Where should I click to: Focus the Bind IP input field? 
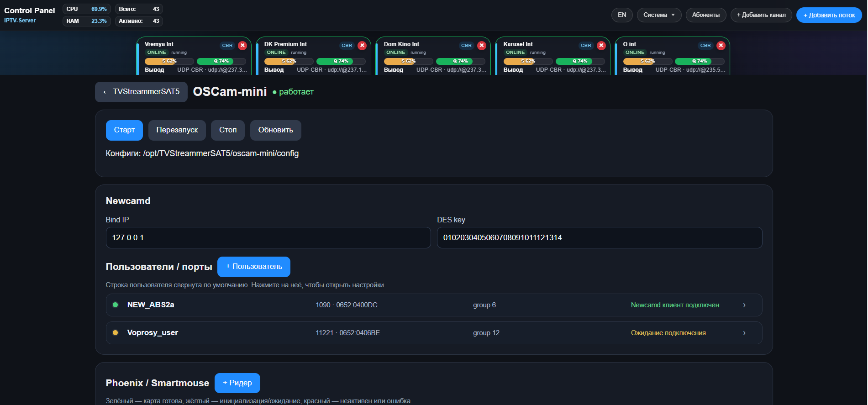click(x=268, y=238)
